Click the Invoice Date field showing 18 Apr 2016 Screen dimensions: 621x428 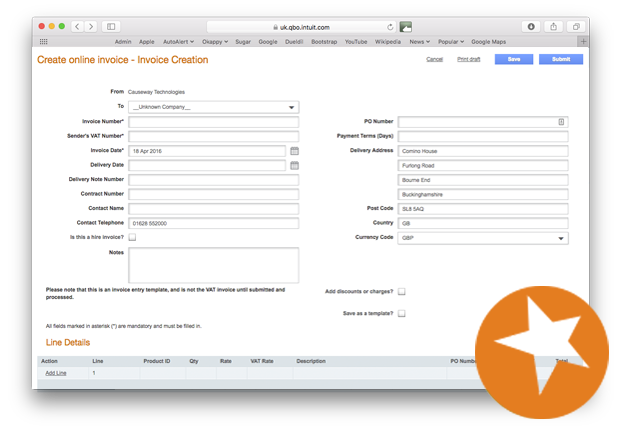point(207,151)
